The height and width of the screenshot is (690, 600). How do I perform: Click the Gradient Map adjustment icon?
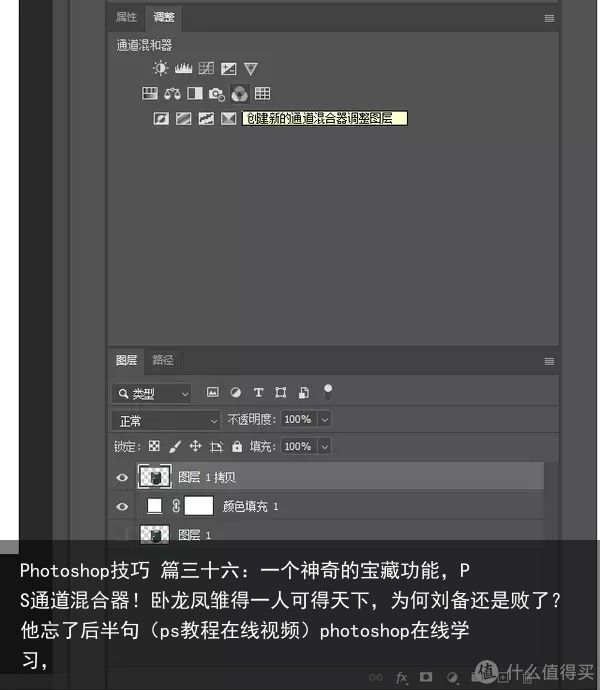pyautogui.click(x=228, y=118)
